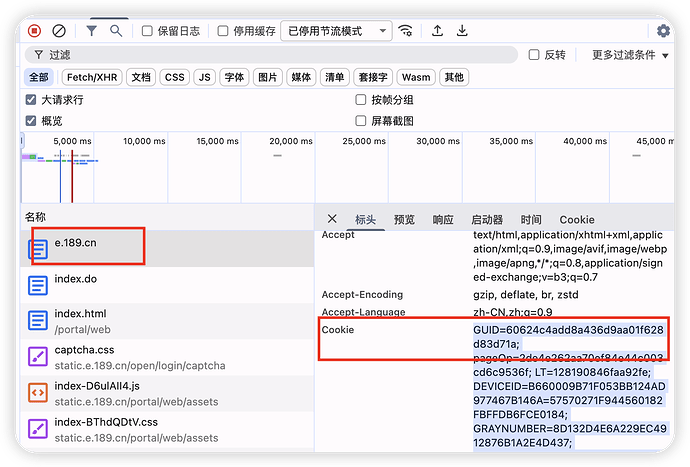This screenshot has width=690, height=467.
Task: Filter by 字体 requests
Action: [234, 77]
